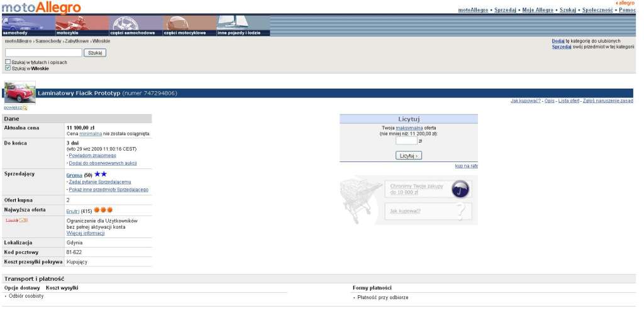Viewport: 644px width, 311px height.
Task: Open seller Groma profile link
Action: point(74,175)
